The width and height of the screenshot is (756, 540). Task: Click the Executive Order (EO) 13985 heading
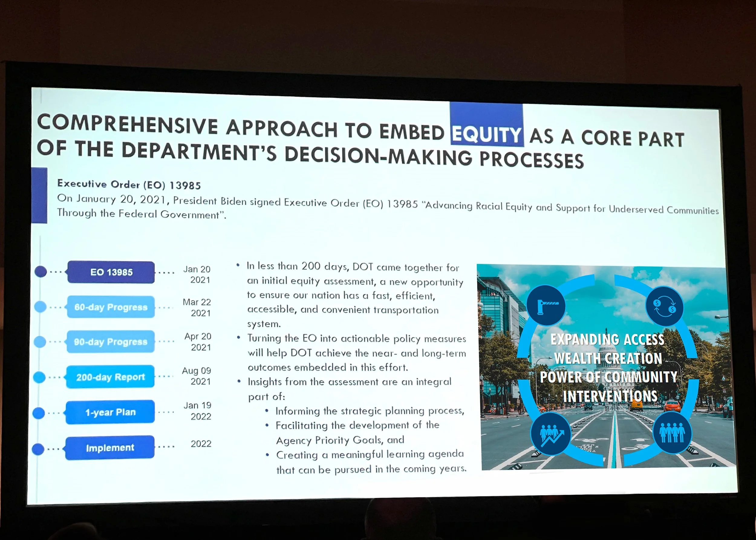tap(129, 184)
